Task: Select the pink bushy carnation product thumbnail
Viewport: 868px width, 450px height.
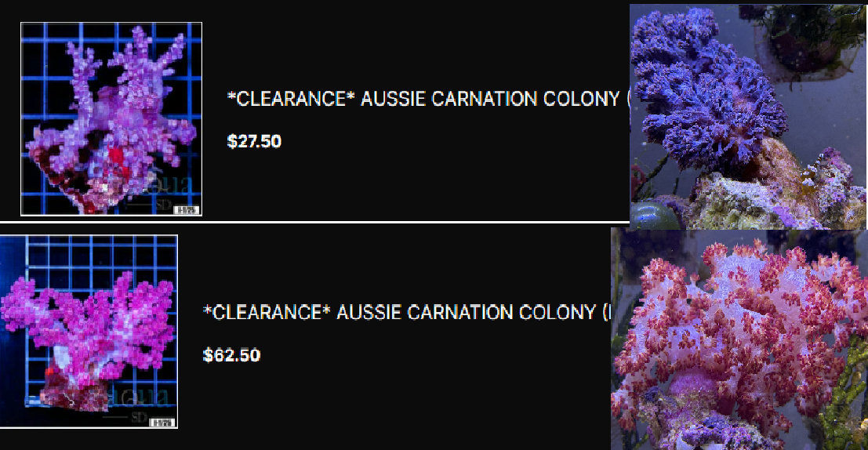Action: pos(89,331)
